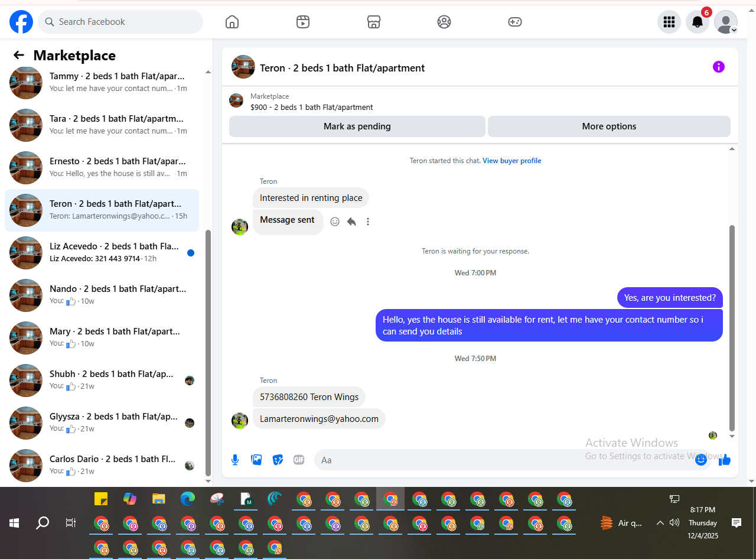
Task: Click chat title 'Teron · 2 beds 1 bath Flat/apartment'
Action: click(x=343, y=68)
